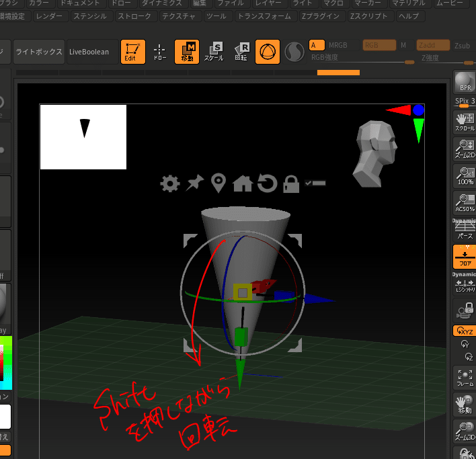Click the white secondary color swatch

coord(5,416)
